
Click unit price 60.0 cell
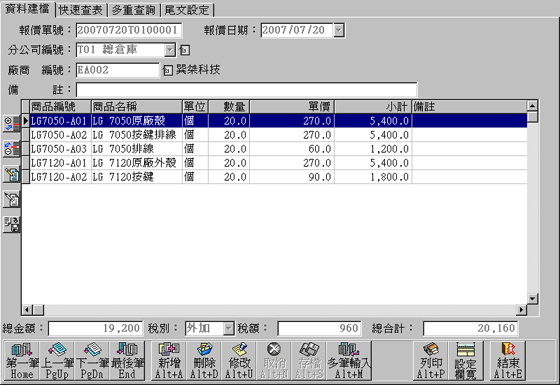tap(292, 149)
